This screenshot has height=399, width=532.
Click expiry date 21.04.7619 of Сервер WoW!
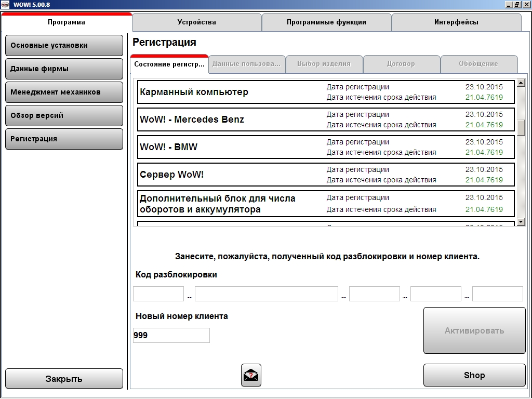click(x=484, y=180)
